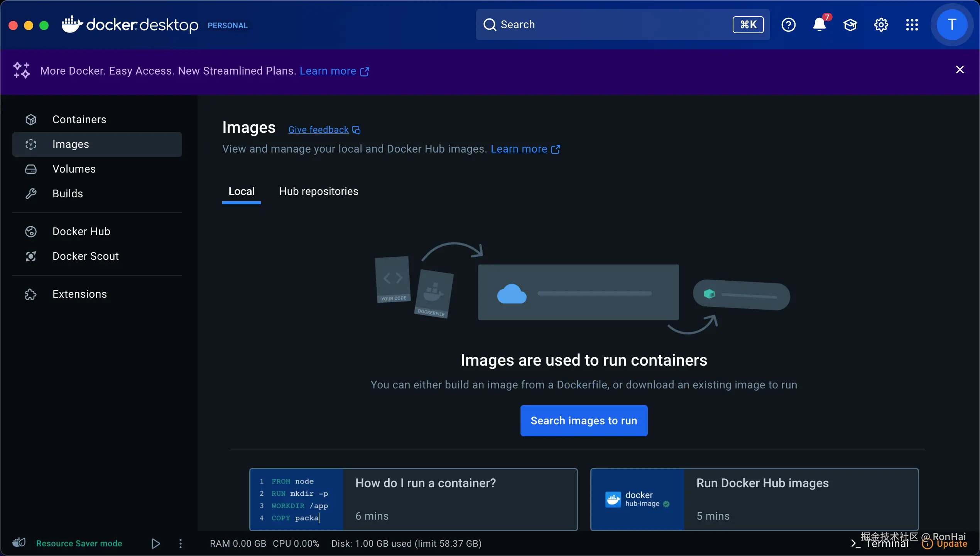This screenshot has height=556, width=980.
Task: Click the yellow minimize window button
Action: [29, 25]
